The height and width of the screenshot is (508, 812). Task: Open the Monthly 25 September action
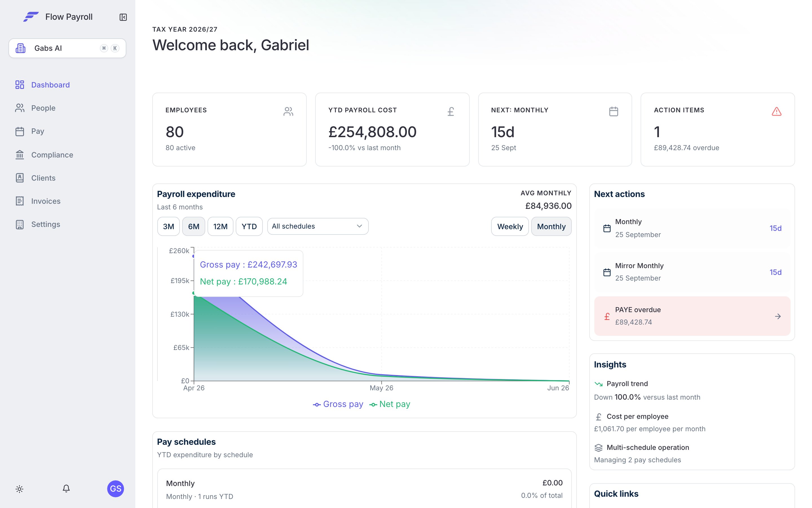[x=692, y=228]
